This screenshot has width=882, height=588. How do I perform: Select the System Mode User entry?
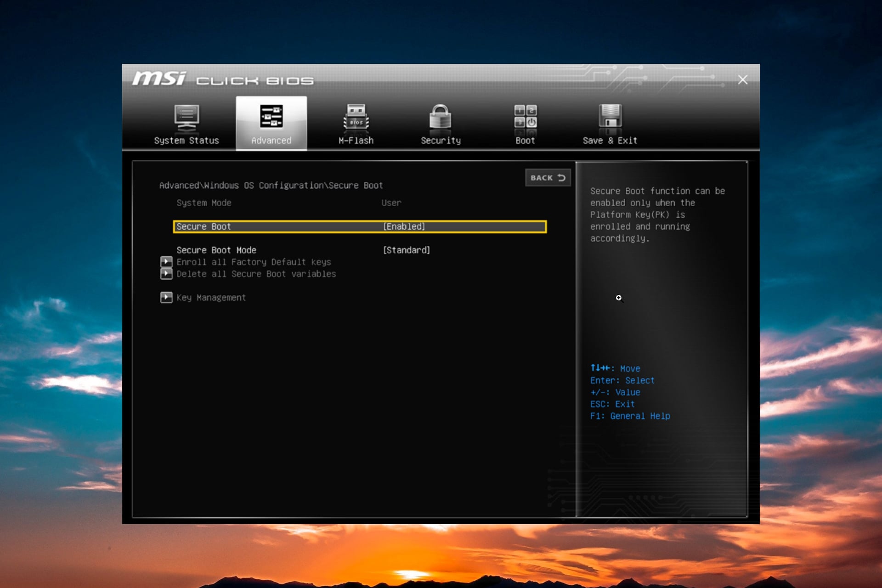[x=391, y=203]
